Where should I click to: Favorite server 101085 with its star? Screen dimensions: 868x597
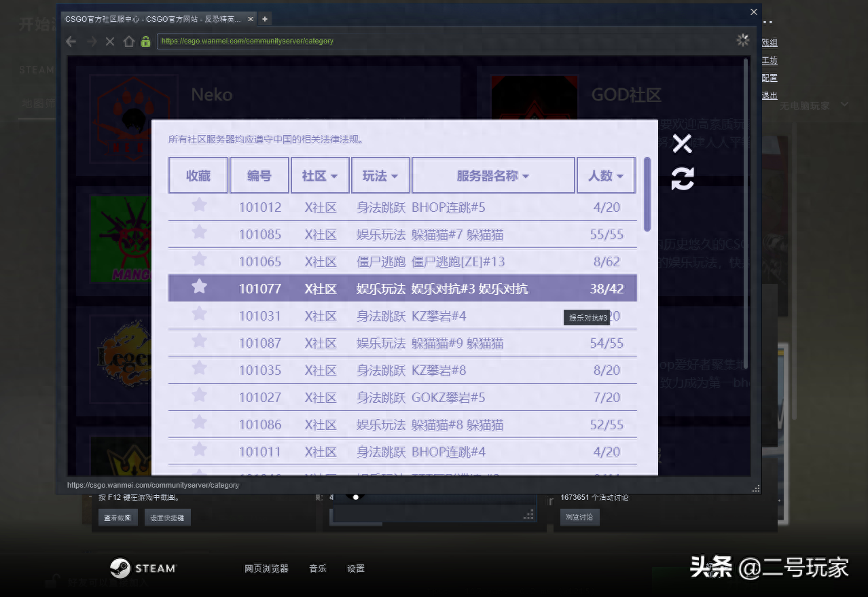199,232
